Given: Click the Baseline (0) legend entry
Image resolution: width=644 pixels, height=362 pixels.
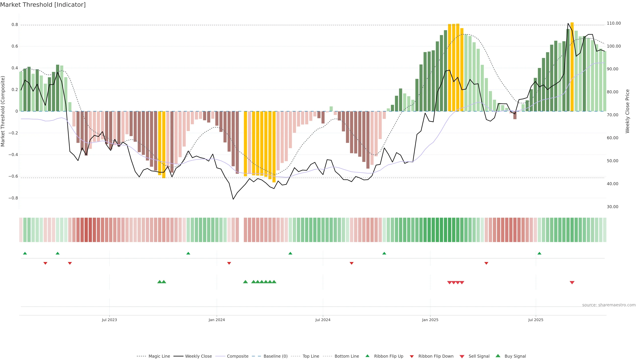Looking at the screenshot, I should pyautogui.click(x=276, y=356).
